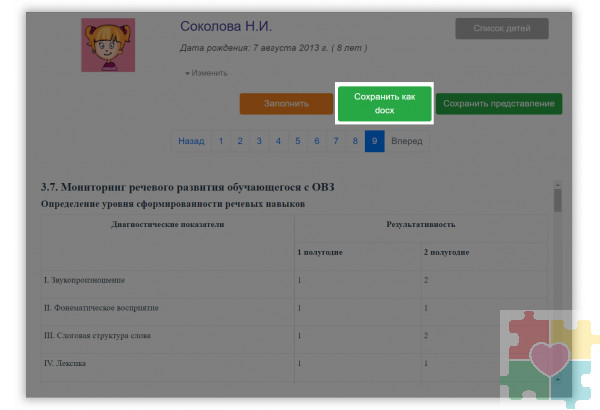Open page 3 in pagination
Viewport: 600px width, 410px height.
tap(259, 142)
